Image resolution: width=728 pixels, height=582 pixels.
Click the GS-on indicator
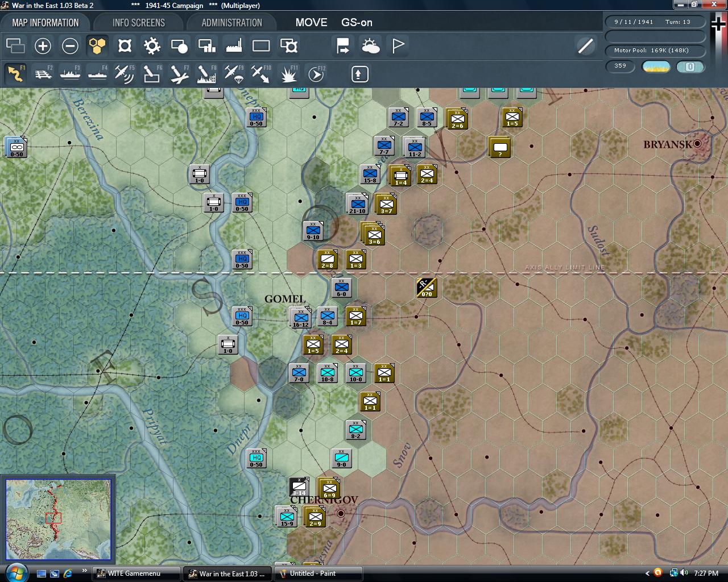click(357, 23)
